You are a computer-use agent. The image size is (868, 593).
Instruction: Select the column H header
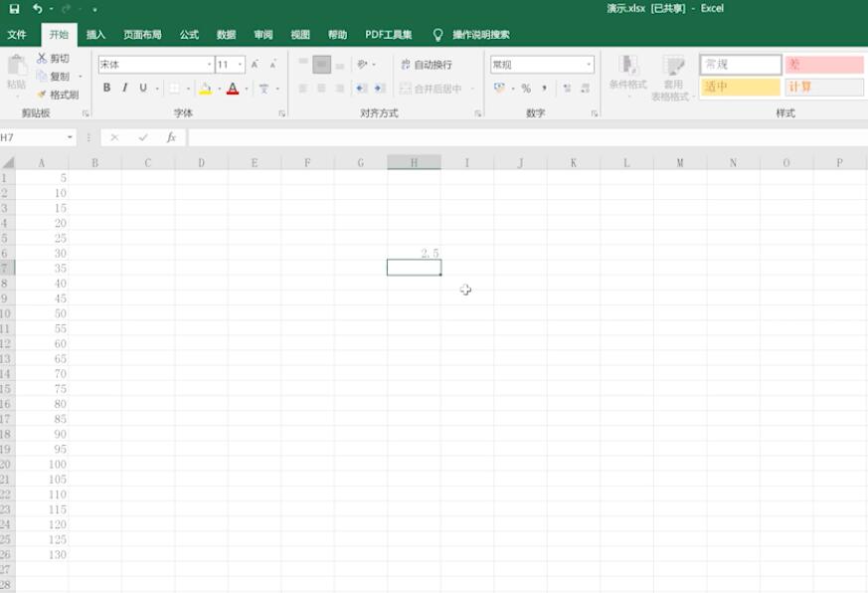(414, 162)
